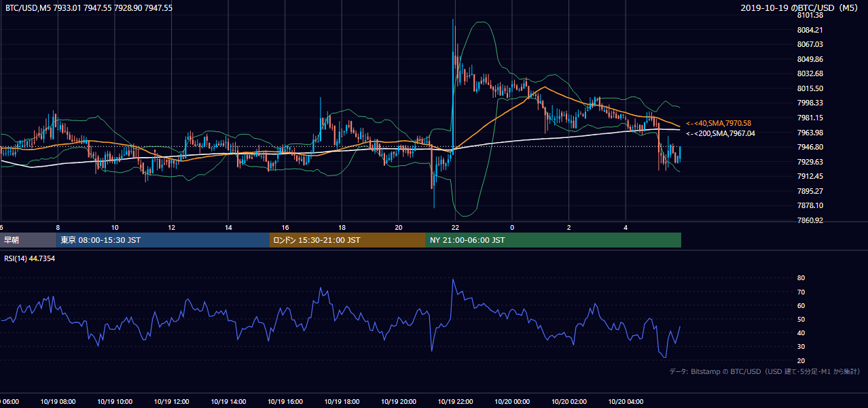Click the 8049.86 price axis value

pyautogui.click(x=810, y=59)
